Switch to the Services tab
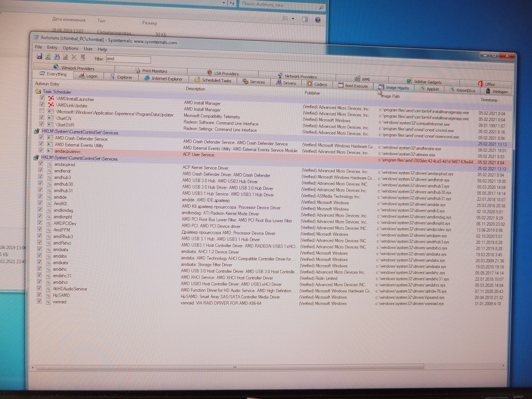Image resolution: width=532 pixels, height=399 pixels. [254, 81]
